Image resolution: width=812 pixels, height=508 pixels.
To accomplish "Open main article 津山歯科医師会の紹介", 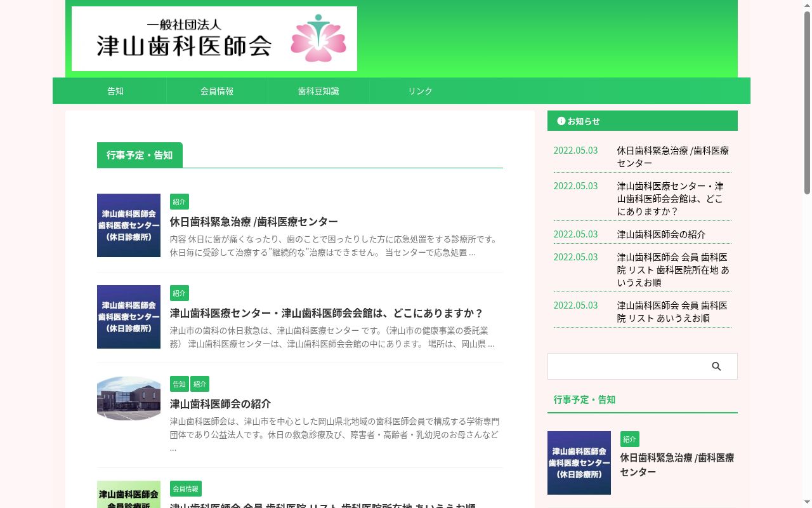I will pos(220,404).
